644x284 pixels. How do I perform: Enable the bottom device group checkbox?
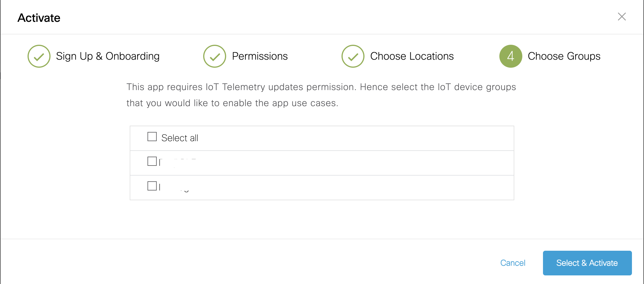click(152, 186)
